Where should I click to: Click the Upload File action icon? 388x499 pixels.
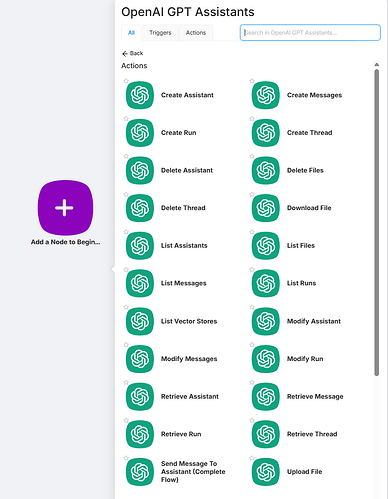[x=266, y=472]
